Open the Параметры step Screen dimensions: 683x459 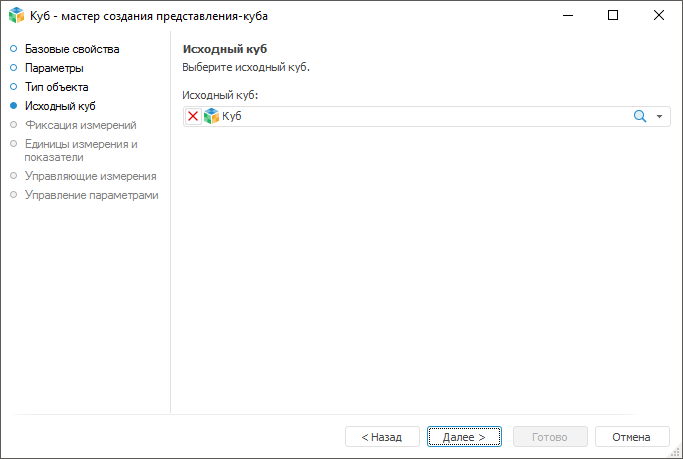click(54, 68)
